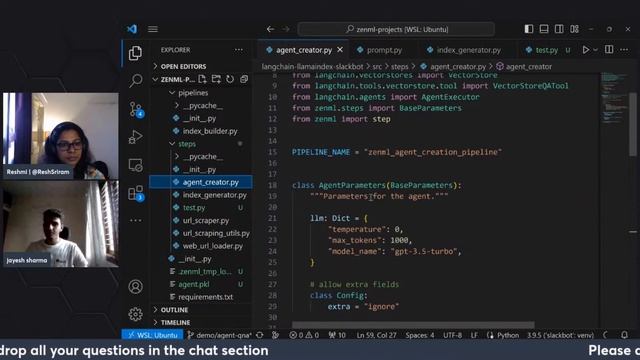Screen dimensions: 640x360
Task: Collapse all folders in explorer
Action: (244, 79)
